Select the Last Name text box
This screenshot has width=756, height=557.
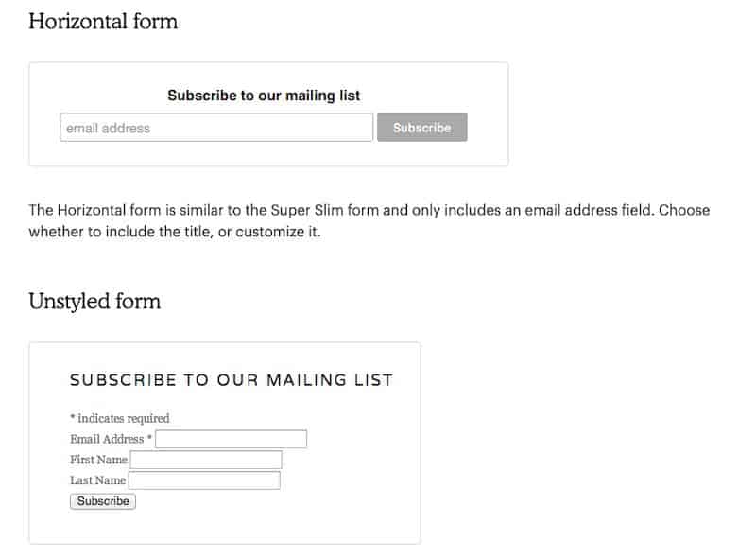(x=206, y=480)
